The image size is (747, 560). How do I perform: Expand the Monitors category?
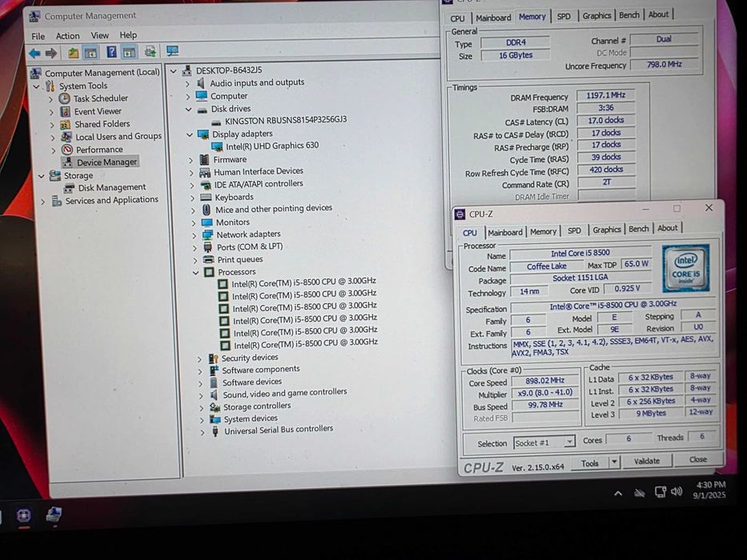(x=194, y=223)
